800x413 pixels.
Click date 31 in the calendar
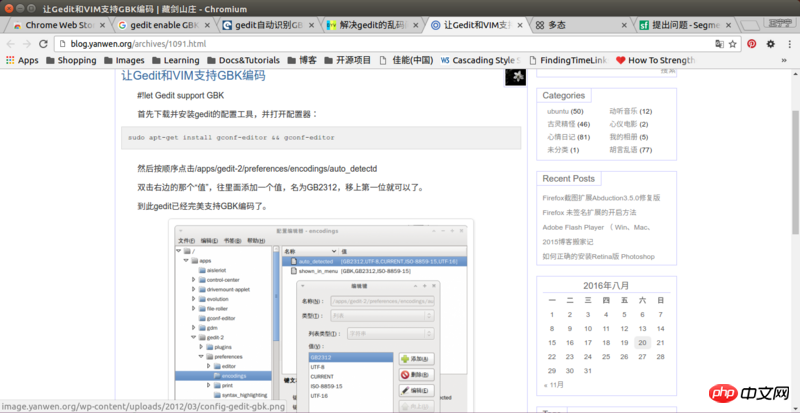[588, 371]
